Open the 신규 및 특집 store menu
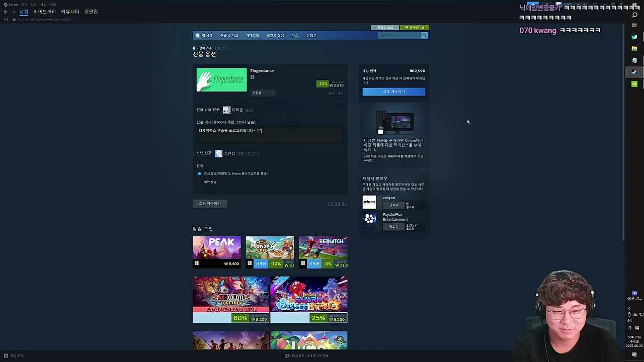The height and width of the screenshot is (362, 644). [229, 35]
